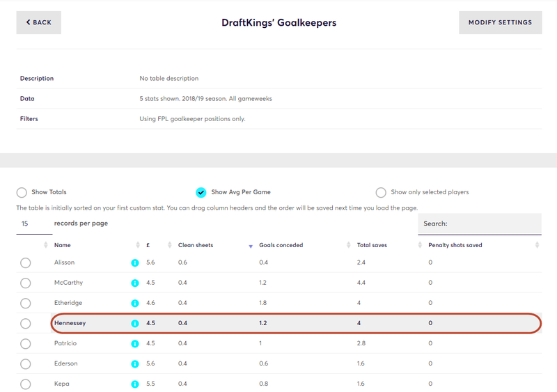This screenshot has width=557, height=392.
Task: Go back with the Back button
Action: click(39, 22)
